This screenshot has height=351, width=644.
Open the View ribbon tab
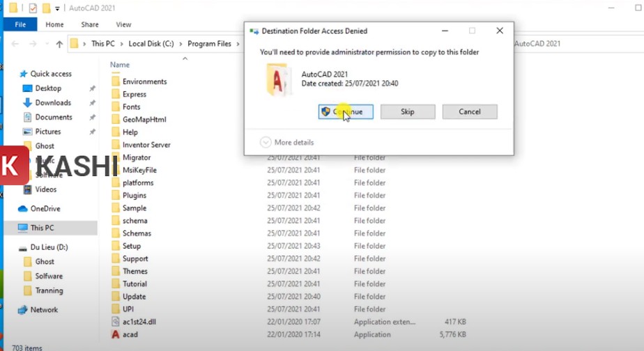tap(123, 24)
